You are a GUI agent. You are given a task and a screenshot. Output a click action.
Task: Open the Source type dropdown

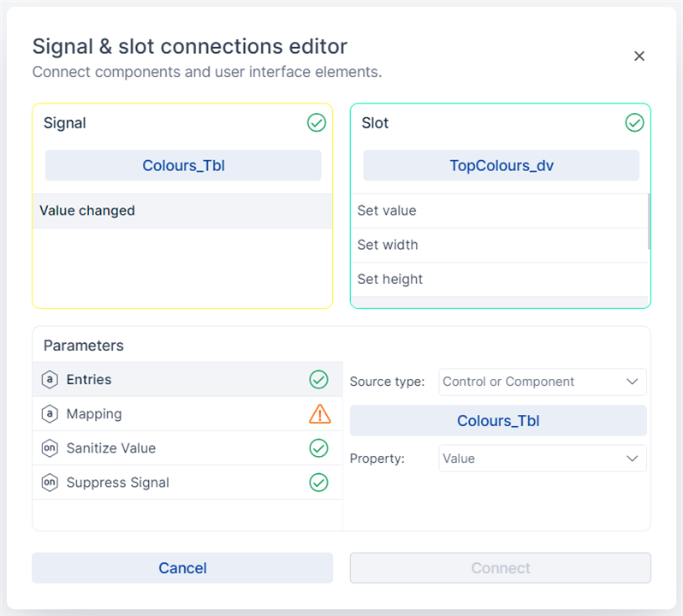pyautogui.click(x=542, y=382)
